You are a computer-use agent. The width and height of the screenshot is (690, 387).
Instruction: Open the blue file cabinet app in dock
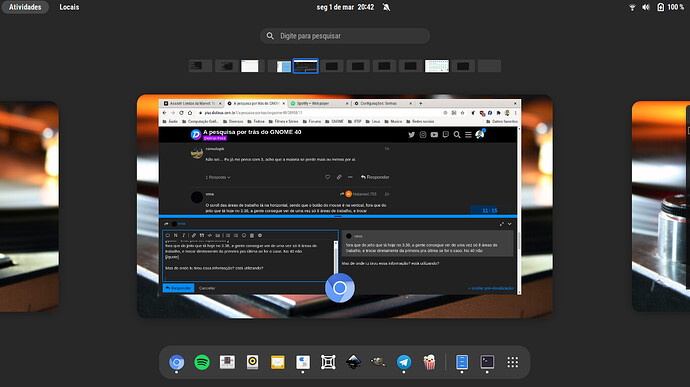click(x=462, y=362)
